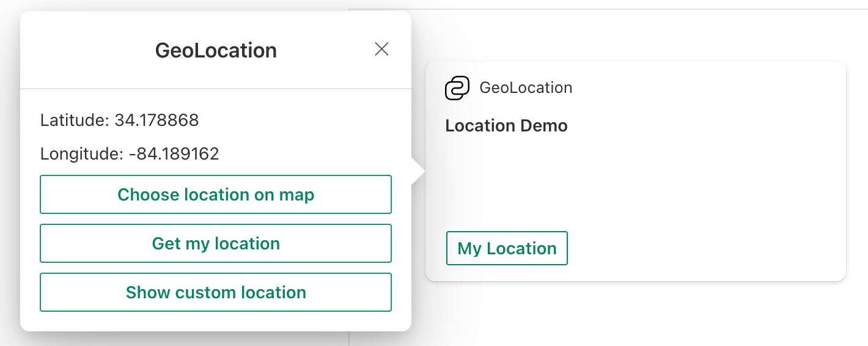The image size is (868, 346).
Task: Select the Longitude: -84.189162 text
Action: (x=130, y=153)
